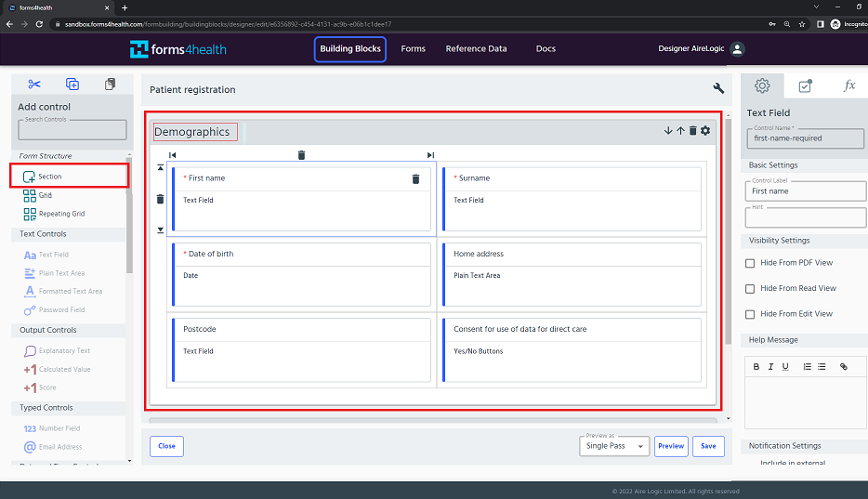Image resolution: width=868 pixels, height=499 pixels.
Task: Select the Surname text field card
Action: click(572, 199)
